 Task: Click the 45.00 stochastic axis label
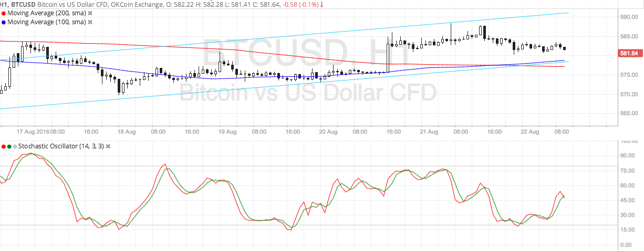click(x=628, y=200)
